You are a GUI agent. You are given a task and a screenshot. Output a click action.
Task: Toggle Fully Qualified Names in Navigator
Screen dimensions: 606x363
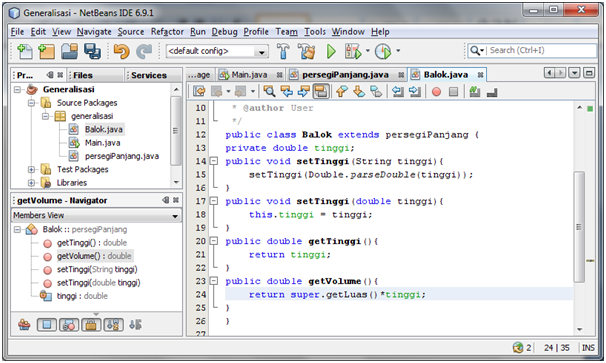[113, 325]
